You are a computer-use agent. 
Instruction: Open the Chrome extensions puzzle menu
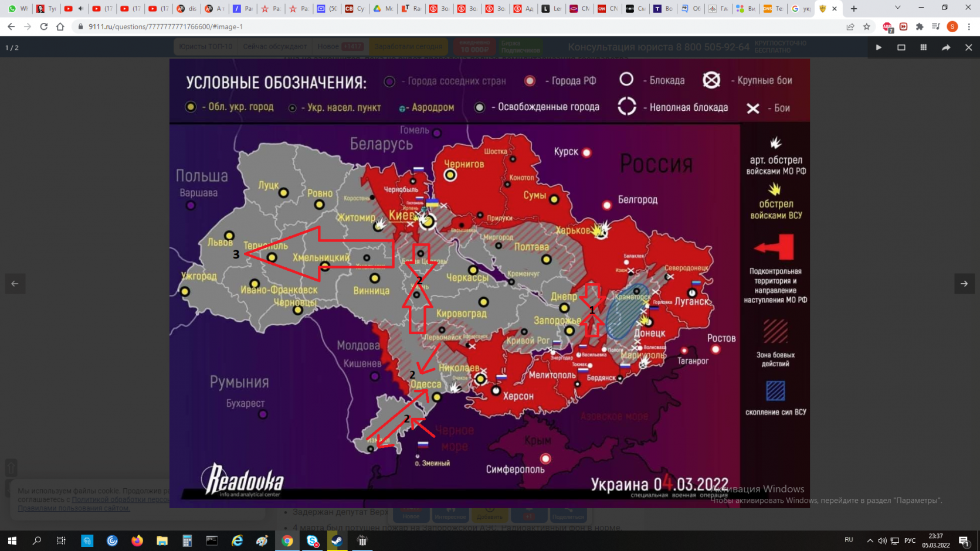click(x=919, y=27)
